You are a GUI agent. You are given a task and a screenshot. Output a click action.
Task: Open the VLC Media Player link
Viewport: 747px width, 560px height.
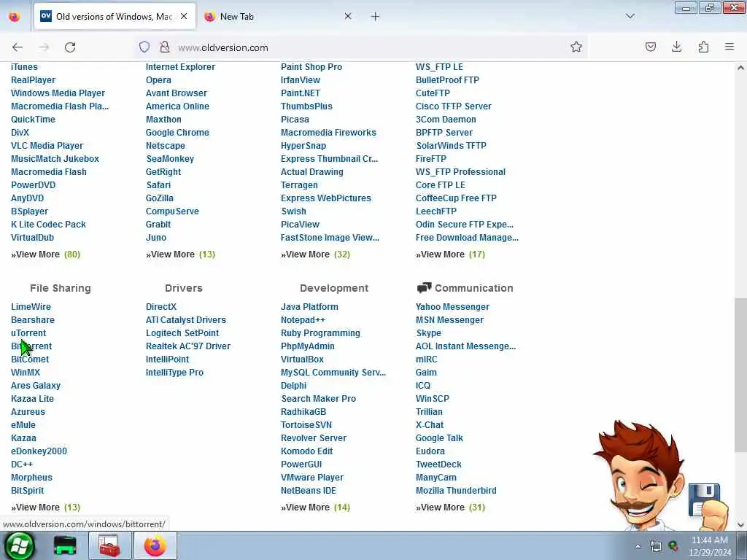point(47,146)
